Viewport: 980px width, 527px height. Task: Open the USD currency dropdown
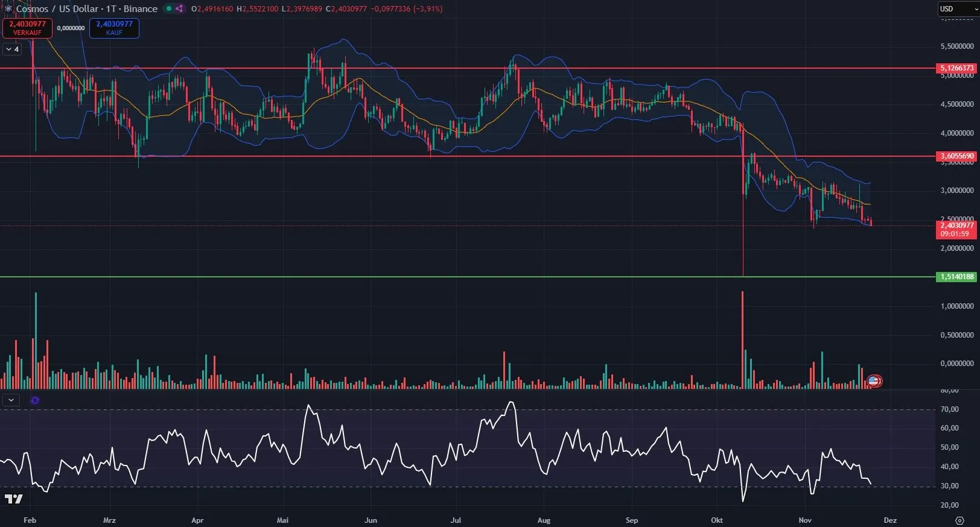point(957,8)
